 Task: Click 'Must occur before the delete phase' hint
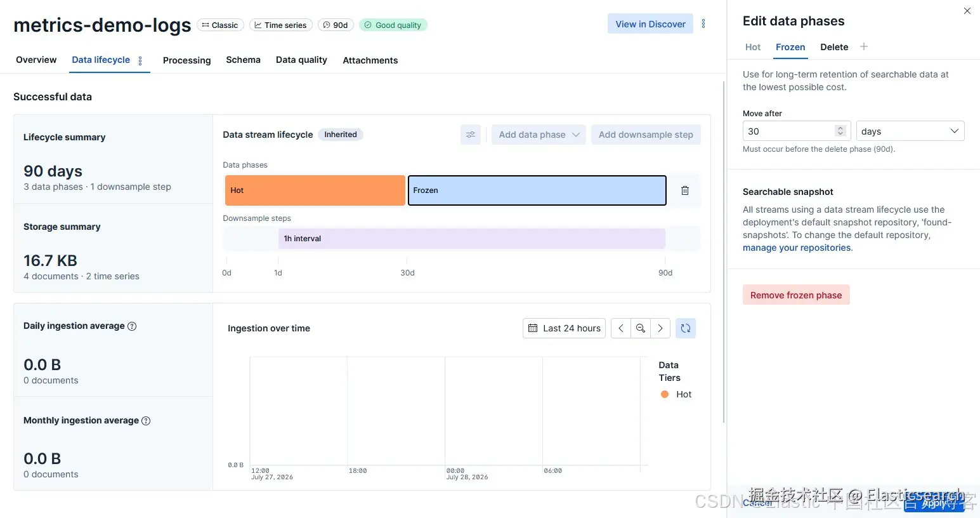pyautogui.click(x=819, y=149)
